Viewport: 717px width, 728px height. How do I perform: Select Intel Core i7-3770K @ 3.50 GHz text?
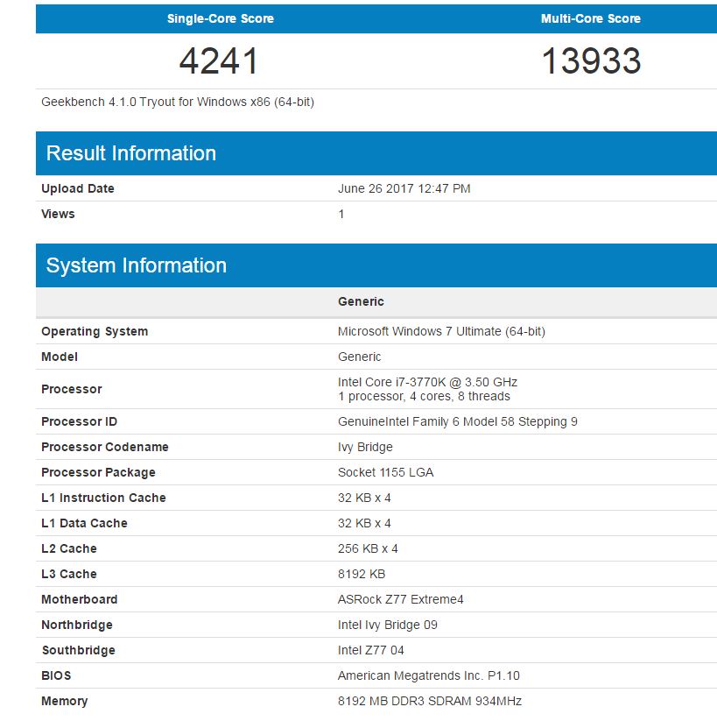427,382
